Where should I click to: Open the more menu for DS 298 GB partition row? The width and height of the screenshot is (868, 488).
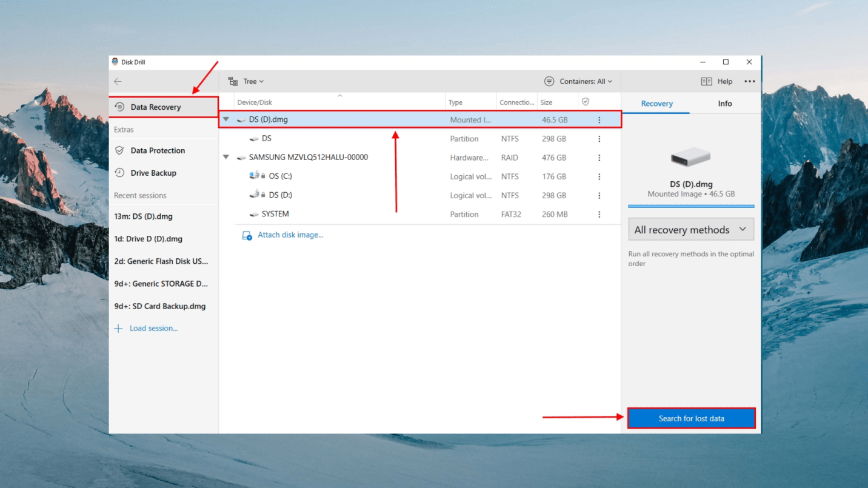(x=599, y=139)
